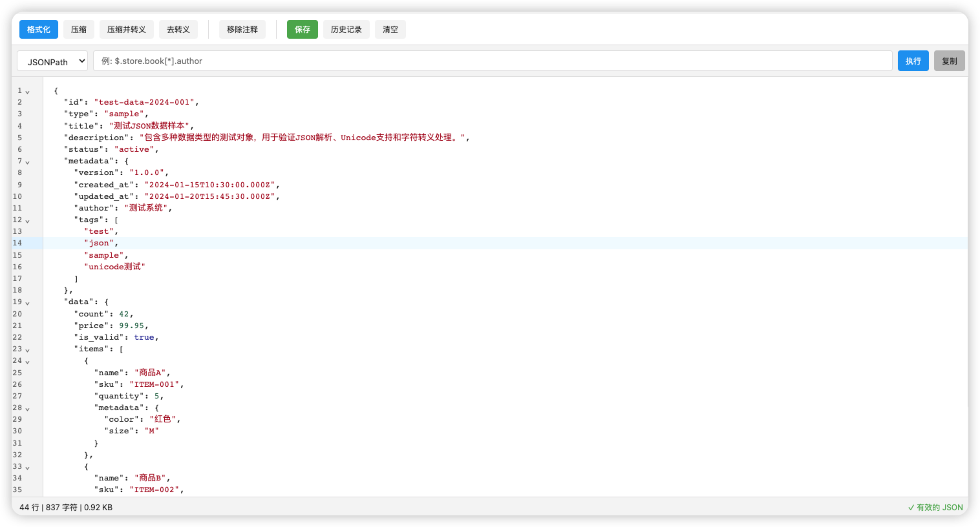Screen dimensions: 980x527
Task: Click the green 保存 save button
Action: tap(303, 30)
